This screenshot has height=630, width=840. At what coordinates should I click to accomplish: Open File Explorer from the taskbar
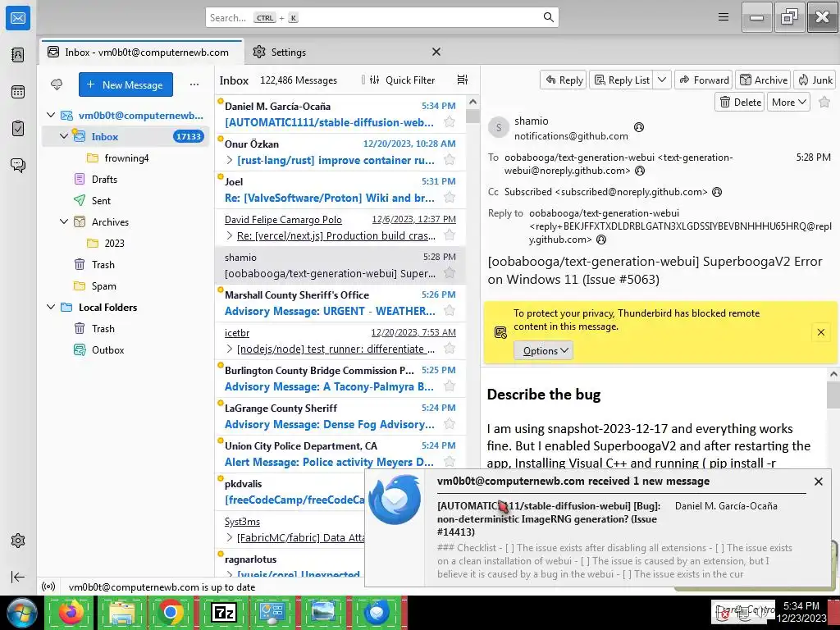pos(122,612)
